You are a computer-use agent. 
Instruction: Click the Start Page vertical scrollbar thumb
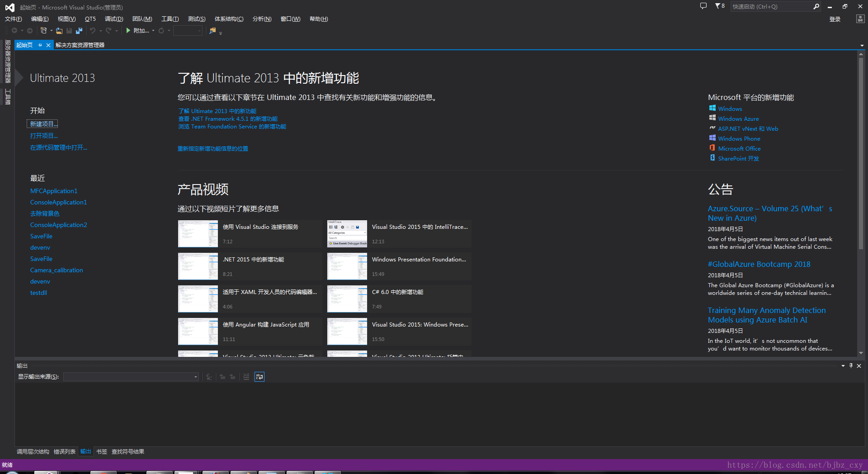[x=861, y=154]
